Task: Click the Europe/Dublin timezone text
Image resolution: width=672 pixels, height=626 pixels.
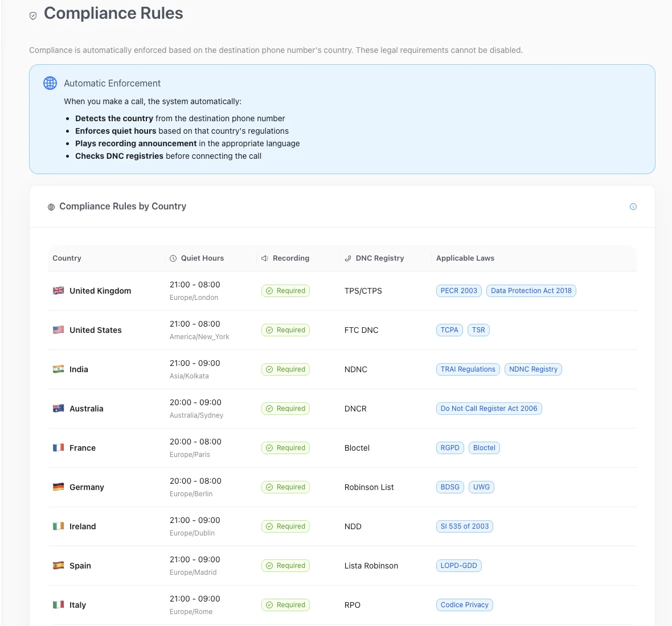Action: [192, 533]
